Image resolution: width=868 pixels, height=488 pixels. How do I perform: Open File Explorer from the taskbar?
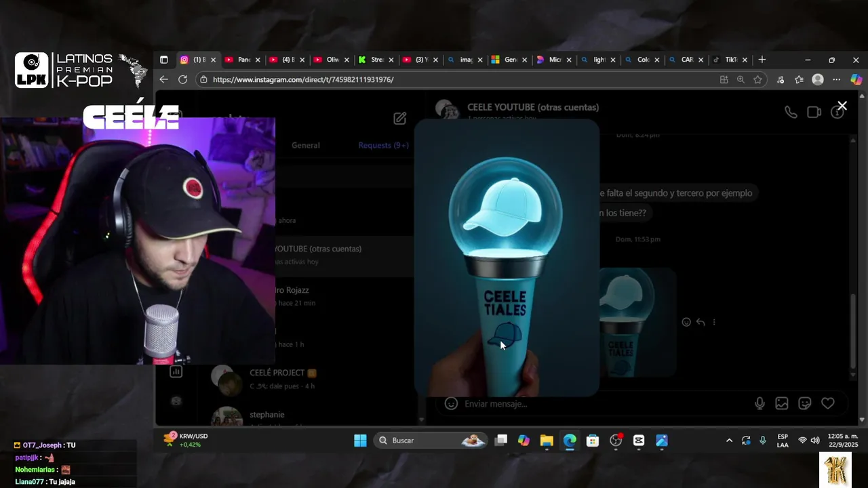pyautogui.click(x=547, y=441)
